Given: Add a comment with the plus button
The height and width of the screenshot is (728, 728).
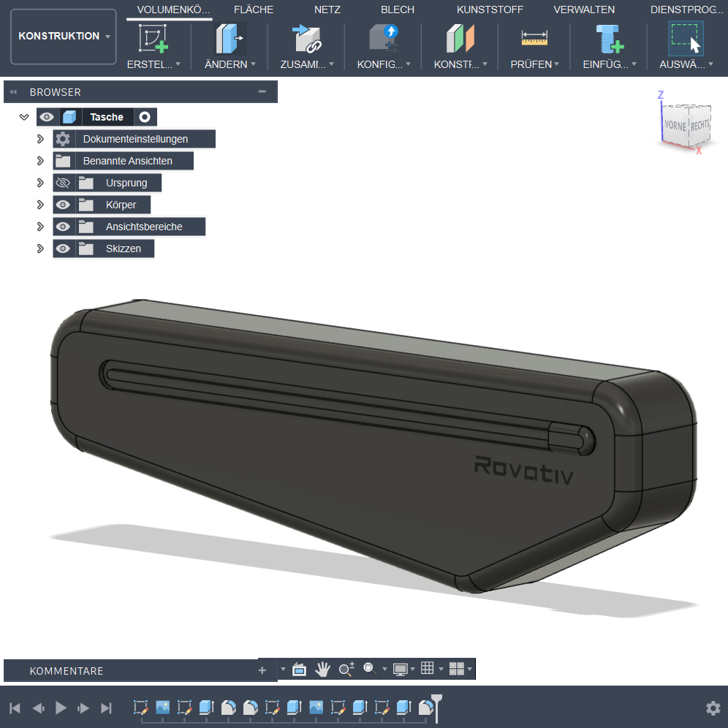Looking at the screenshot, I should click(262, 670).
